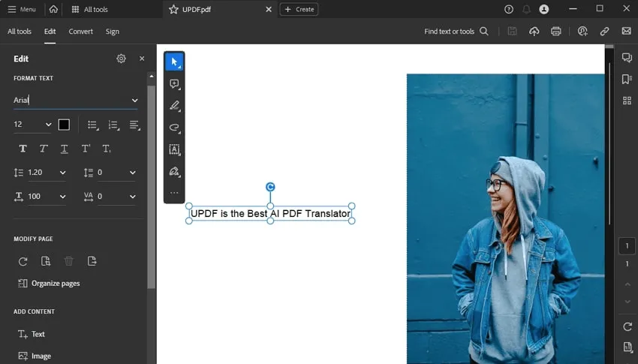Expand paragraph spacing dropdown
The height and width of the screenshot is (364, 638).
[133, 173]
